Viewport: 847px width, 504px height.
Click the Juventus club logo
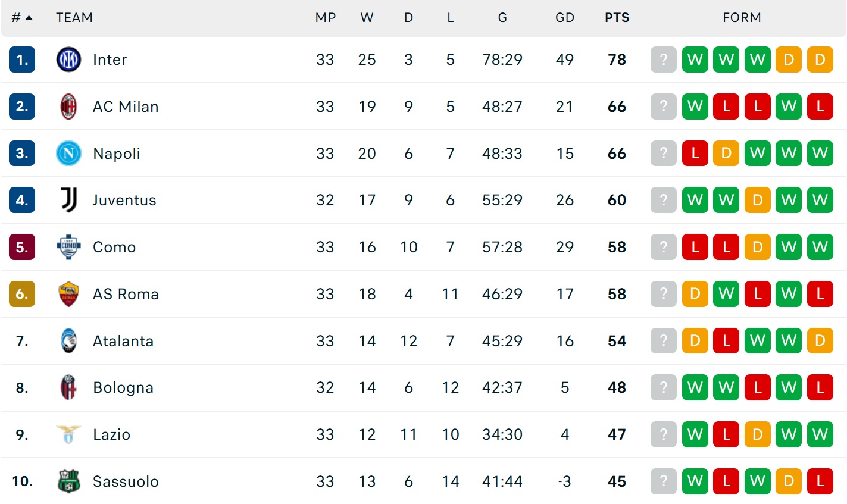point(68,200)
